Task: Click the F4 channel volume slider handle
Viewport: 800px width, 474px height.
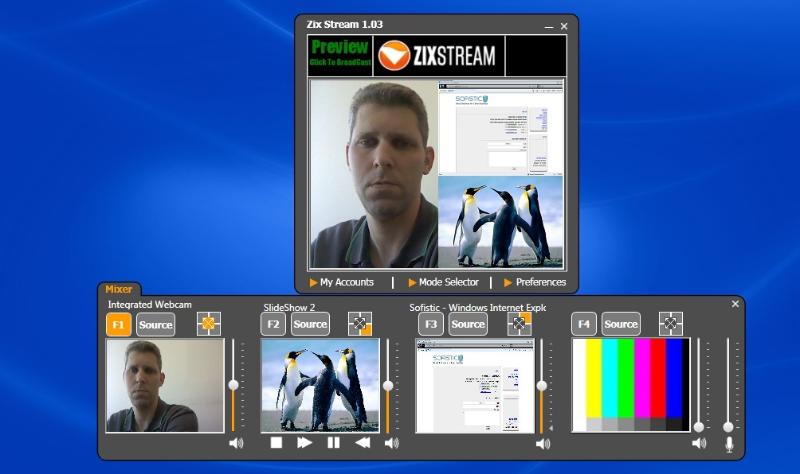Action: [698, 427]
